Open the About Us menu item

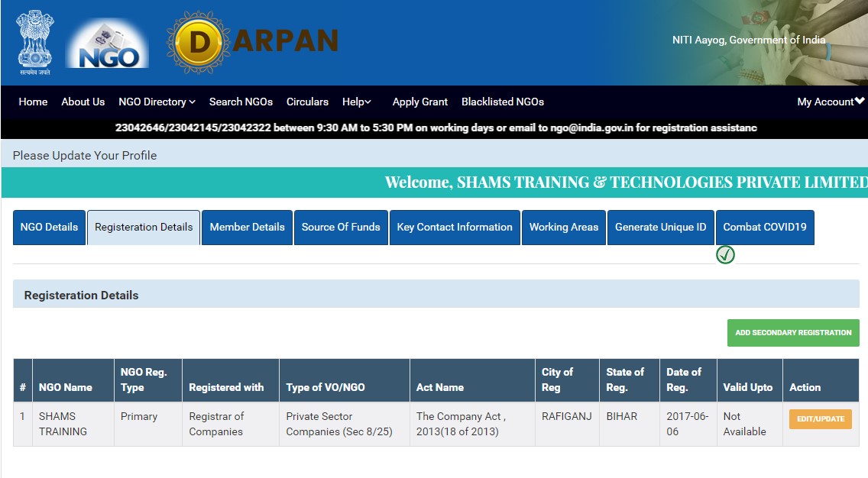[83, 102]
